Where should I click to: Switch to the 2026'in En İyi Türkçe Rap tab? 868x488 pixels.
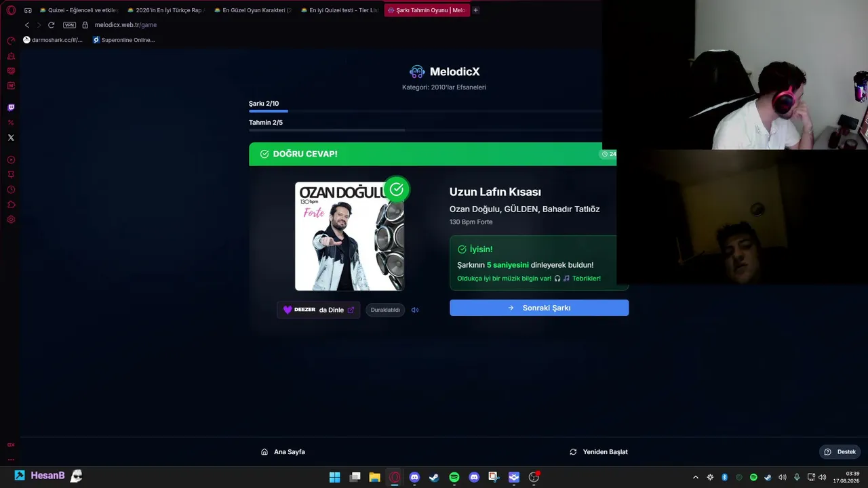[165, 10]
